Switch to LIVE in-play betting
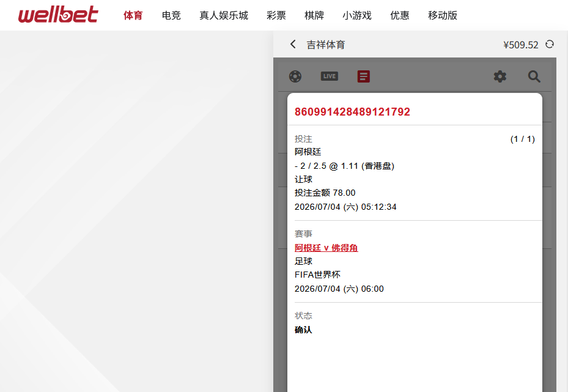The height and width of the screenshot is (392, 568). (x=330, y=76)
